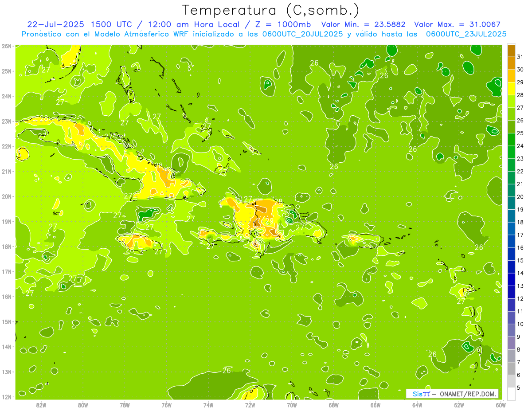Pick the white legend swatch below 5
The width and height of the screenshot is (532, 411).
(511, 394)
